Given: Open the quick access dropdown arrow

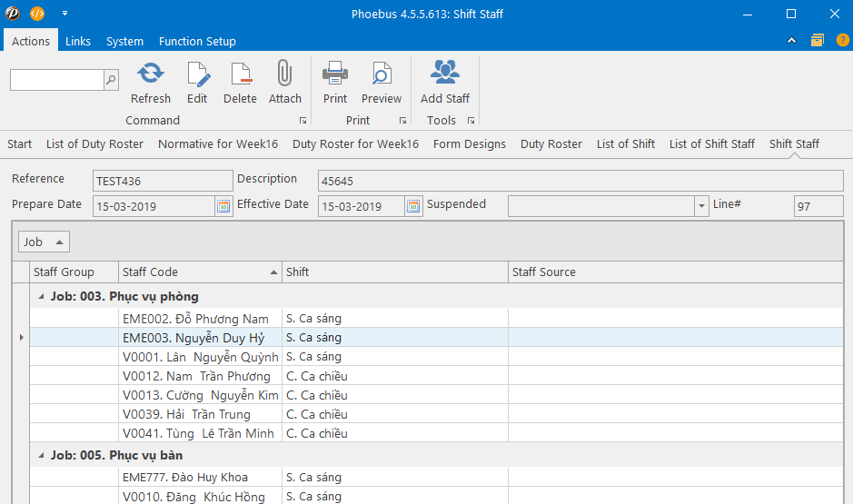Looking at the screenshot, I should click(x=64, y=13).
